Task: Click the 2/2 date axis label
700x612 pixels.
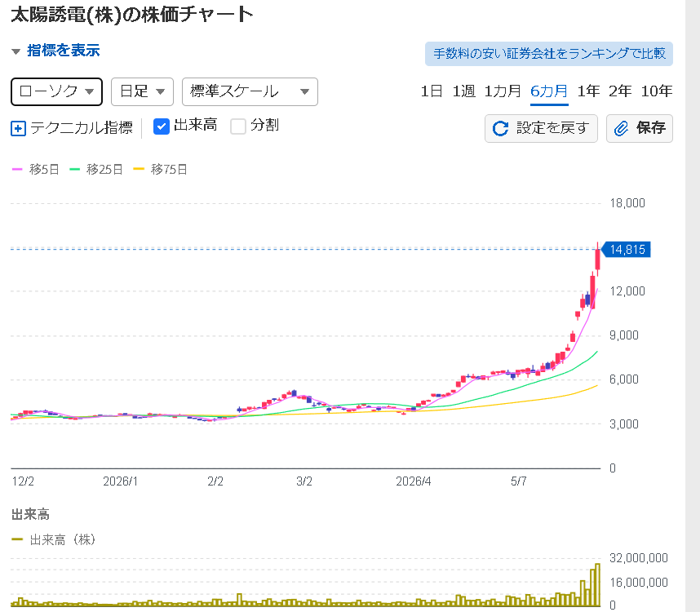Action: 215,481
